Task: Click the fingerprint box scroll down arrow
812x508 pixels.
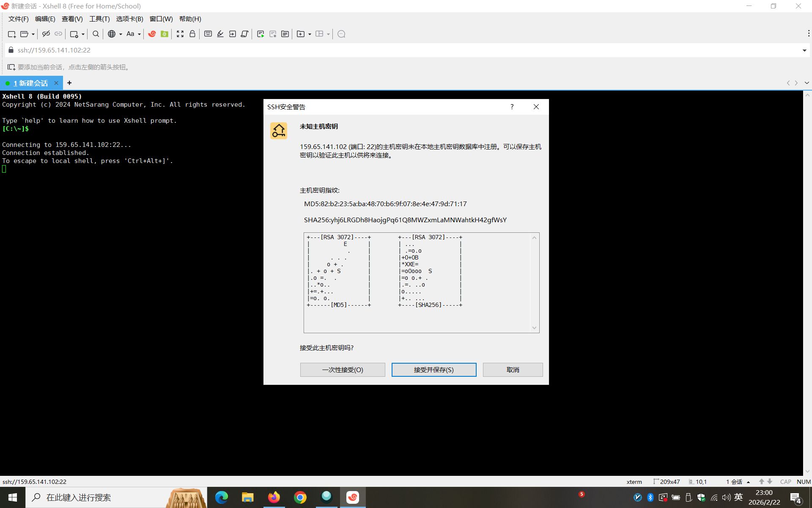Action: click(x=534, y=328)
